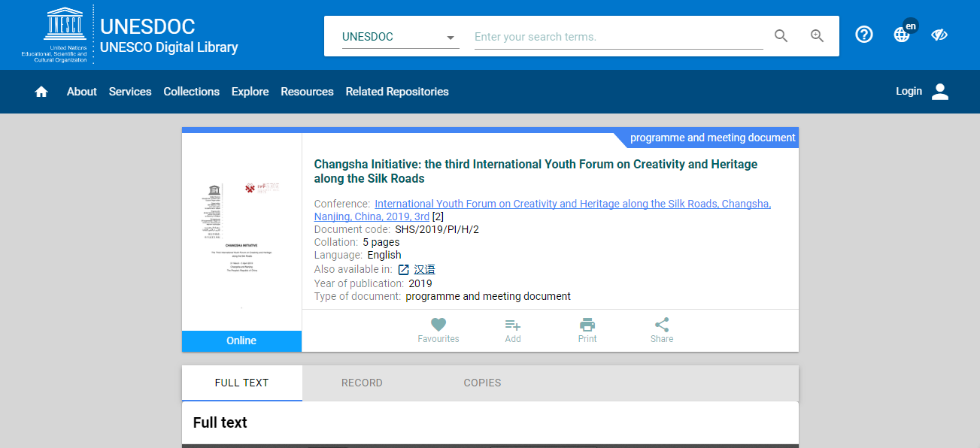Open the external link icon for Chinese version

(x=404, y=270)
